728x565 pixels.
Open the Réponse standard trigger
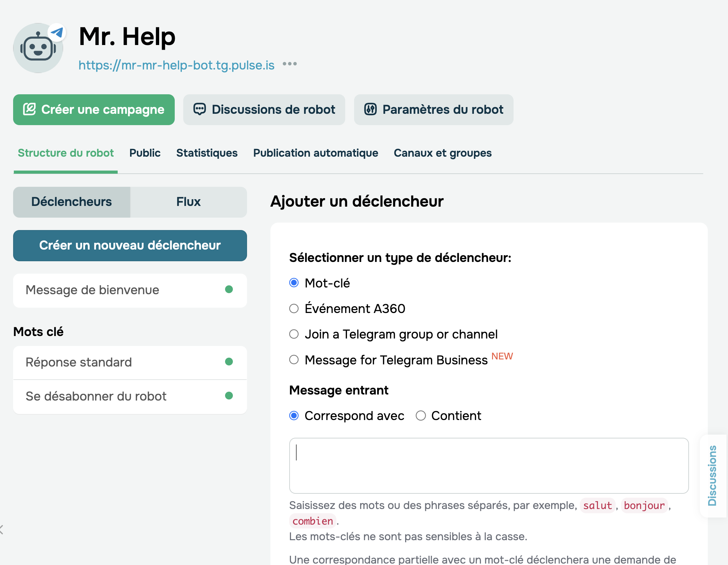pyautogui.click(x=130, y=363)
